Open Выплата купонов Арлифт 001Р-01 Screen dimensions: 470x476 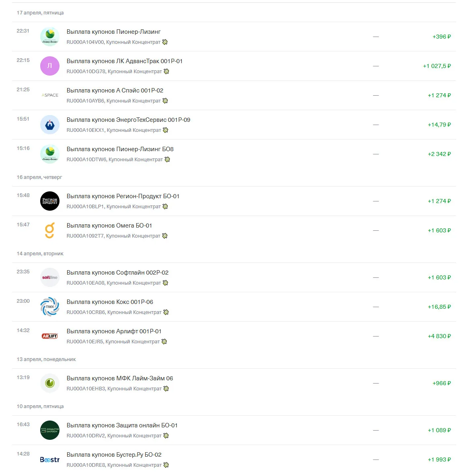[x=234, y=336]
